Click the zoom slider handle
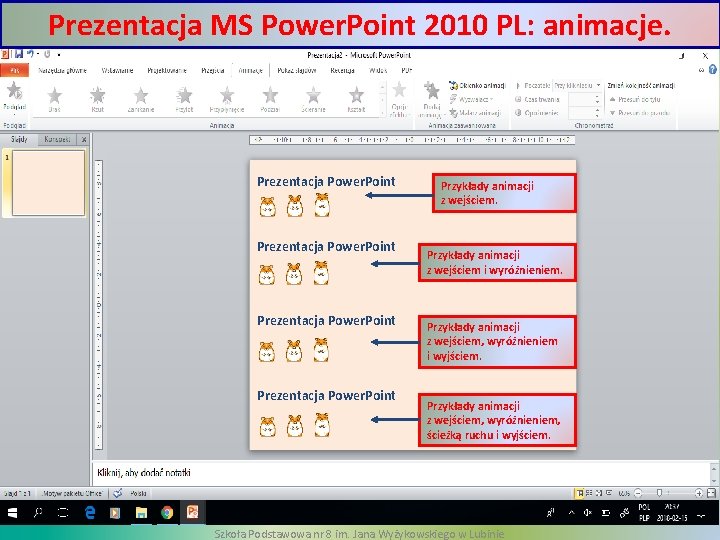 pos(659,493)
